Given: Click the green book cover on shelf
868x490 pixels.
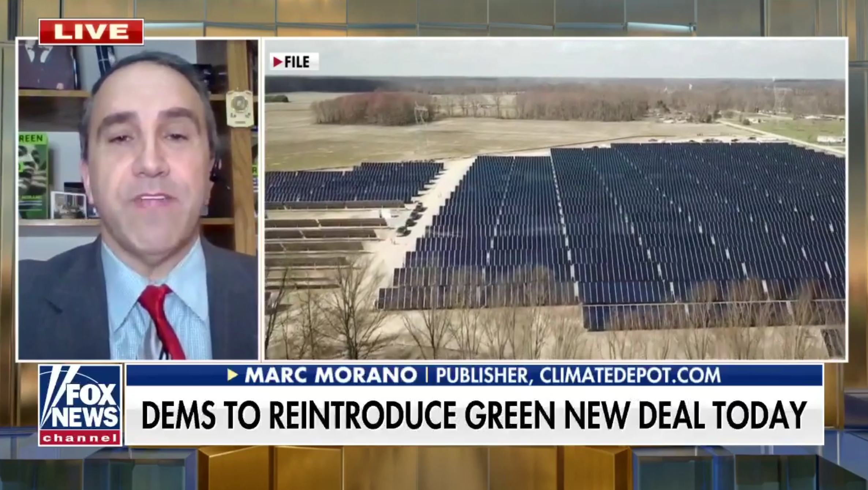Looking at the screenshot, I should [33, 175].
